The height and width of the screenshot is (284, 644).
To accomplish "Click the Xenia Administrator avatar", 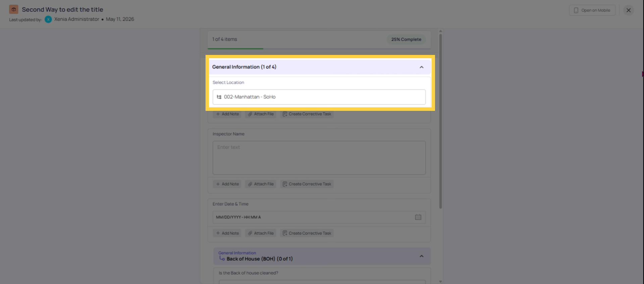I will 48,19.
